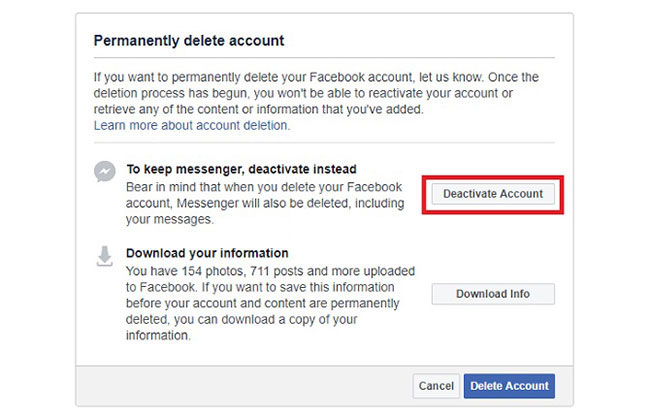Viewport: 650px width, 413px height.
Task: Click the download arrow icon
Action: click(104, 257)
